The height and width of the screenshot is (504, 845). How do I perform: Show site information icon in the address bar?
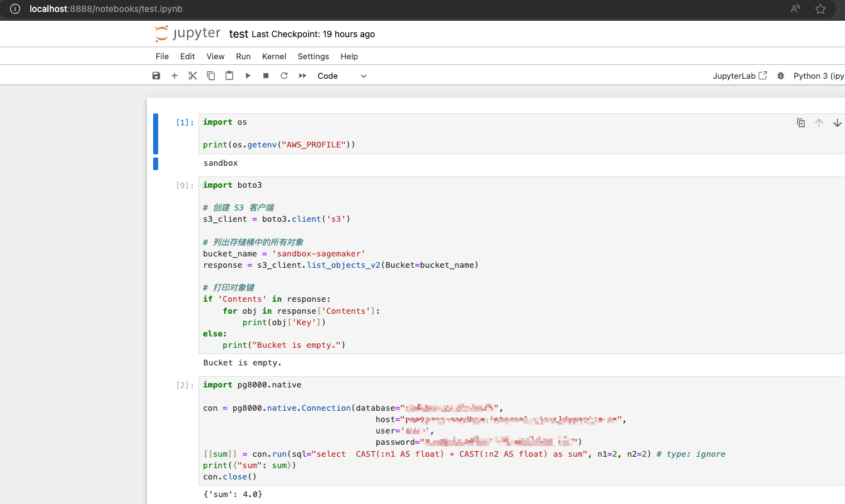[15, 9]
